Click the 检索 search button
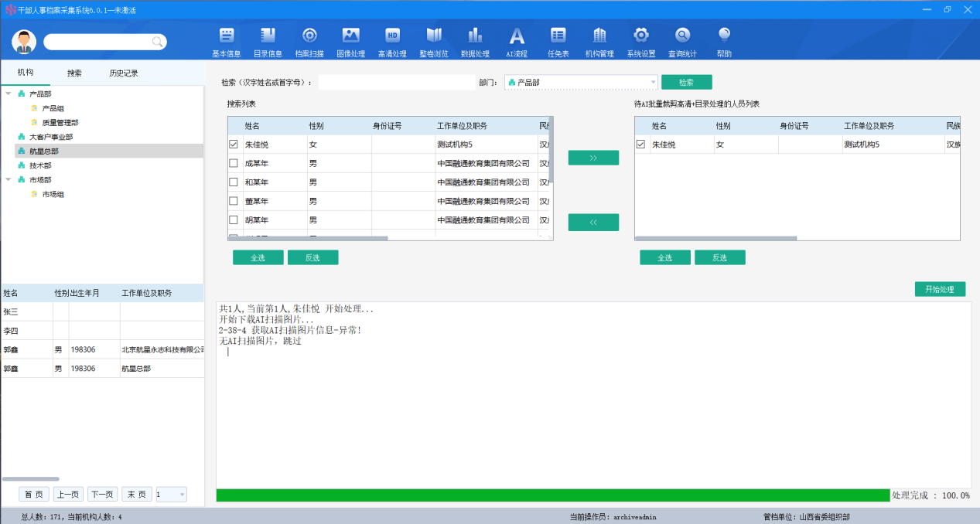Viewport: 980px width, 524px height. pos(686,82)
